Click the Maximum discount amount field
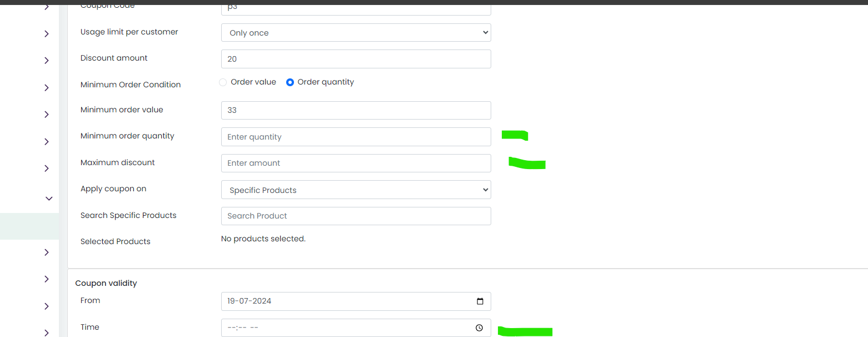Viewport: 868px width, 337px height. 356,163
